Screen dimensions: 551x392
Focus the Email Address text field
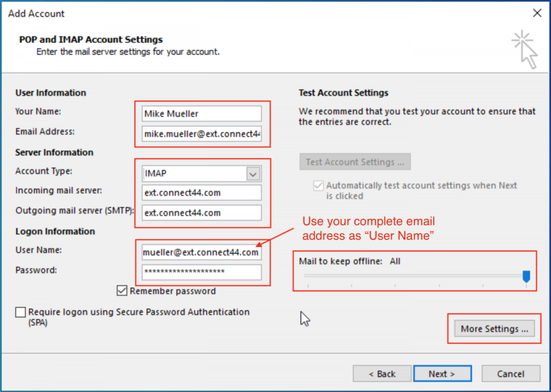tap(201, 134)
